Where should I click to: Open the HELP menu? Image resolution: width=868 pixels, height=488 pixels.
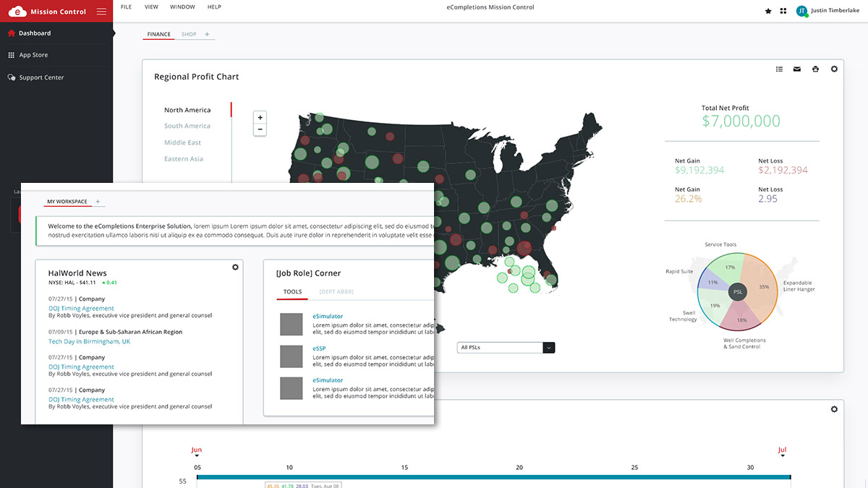214,7
